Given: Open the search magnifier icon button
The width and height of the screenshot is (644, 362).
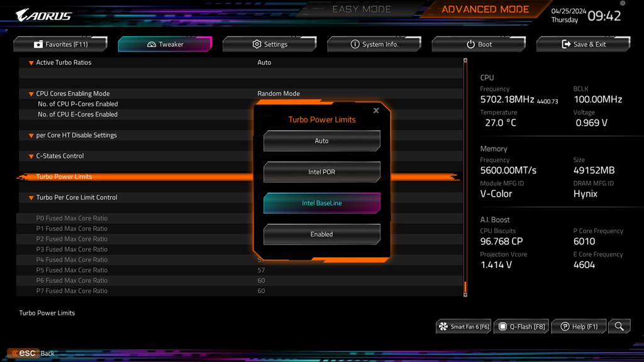Looking at the screenshot, I should (x=619, y=327).
